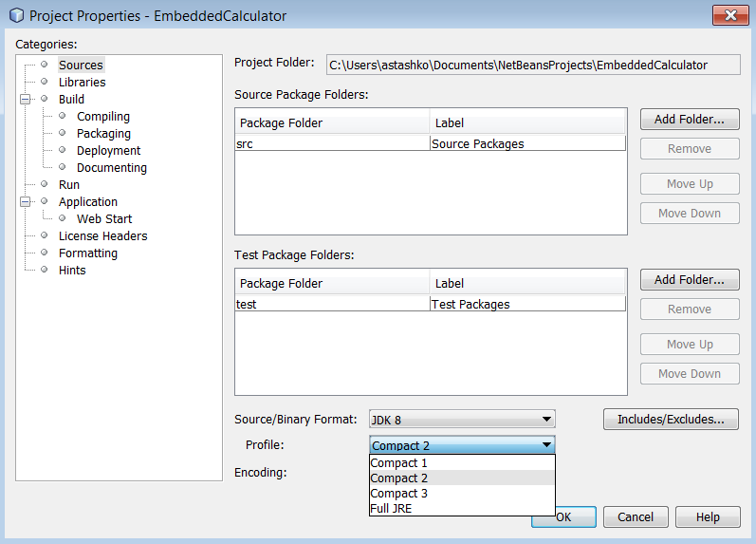756x544 pixels.
Task: Close the Project Properties dialog window
Action: [x=728, y=15]
